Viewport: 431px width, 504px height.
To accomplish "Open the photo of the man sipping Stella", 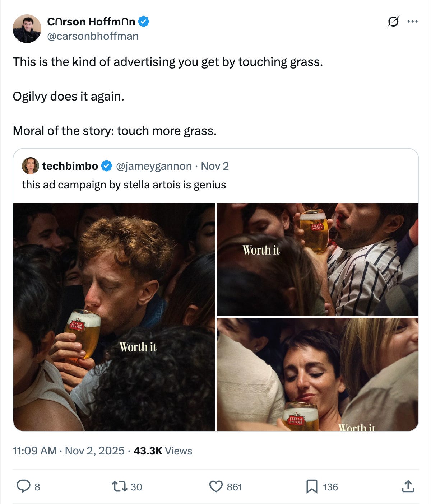I will pos(113,316).
